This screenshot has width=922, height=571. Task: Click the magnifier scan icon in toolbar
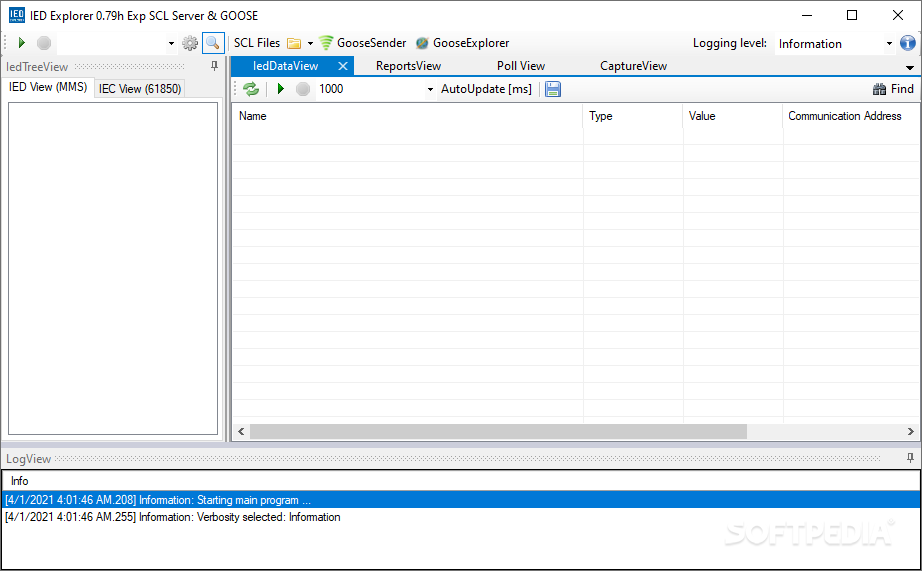coord(213,43)
